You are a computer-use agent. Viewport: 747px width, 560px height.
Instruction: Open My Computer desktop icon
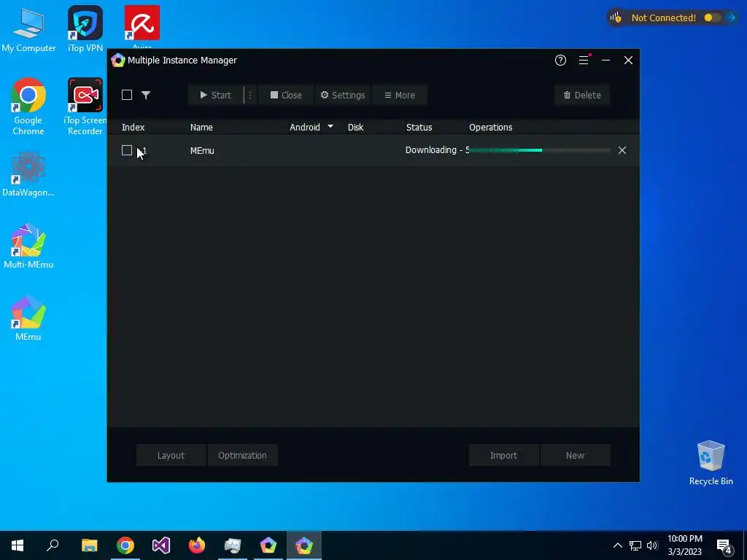[x=28, y=29]
